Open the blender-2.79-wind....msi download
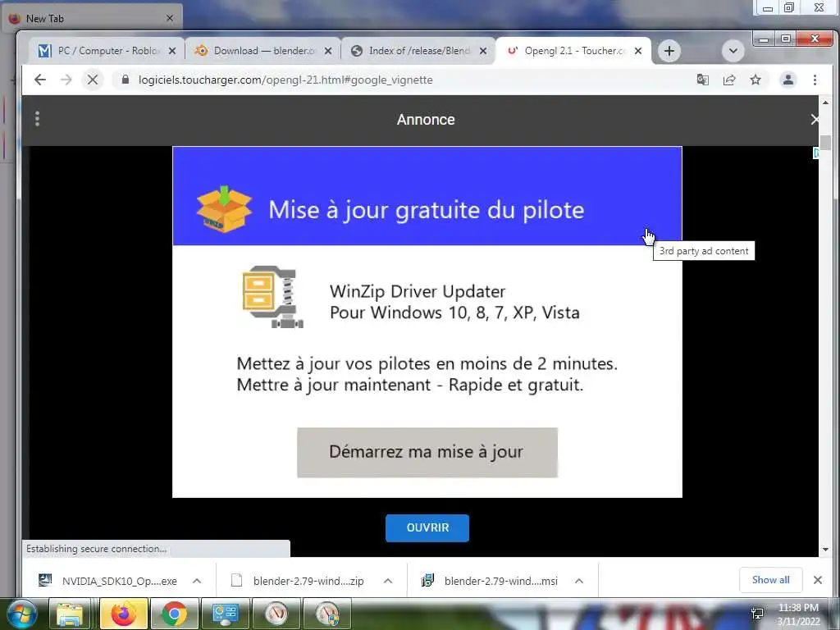The width and height of the screenshot is (840, 630). pos(490,581)
